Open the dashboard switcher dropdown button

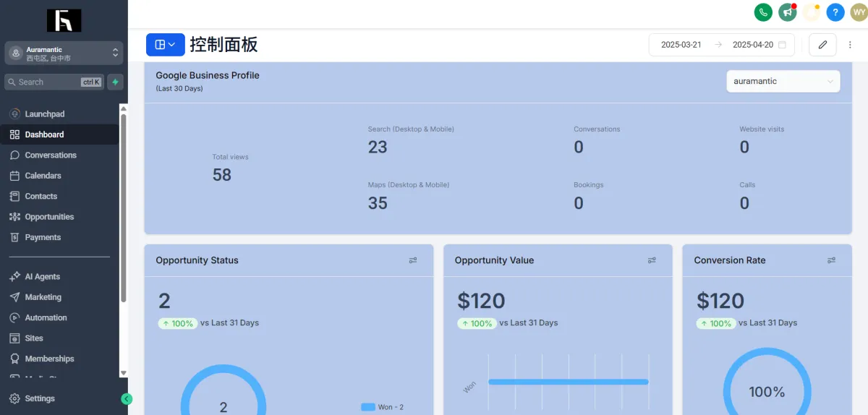166,45
